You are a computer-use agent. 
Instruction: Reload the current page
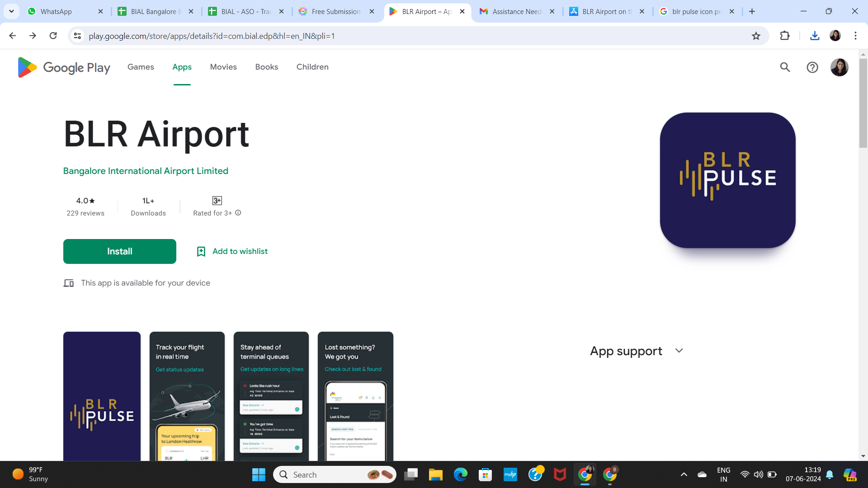(53, 36)
